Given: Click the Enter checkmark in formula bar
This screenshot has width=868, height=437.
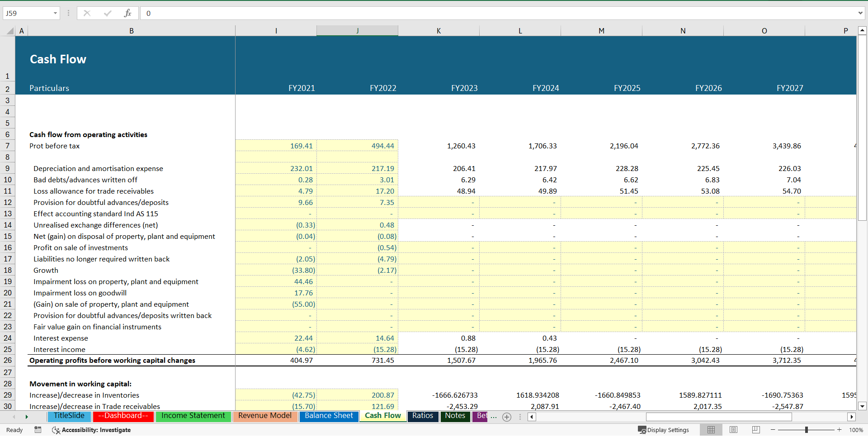Looking at the screenshot, I should [108, 13].
